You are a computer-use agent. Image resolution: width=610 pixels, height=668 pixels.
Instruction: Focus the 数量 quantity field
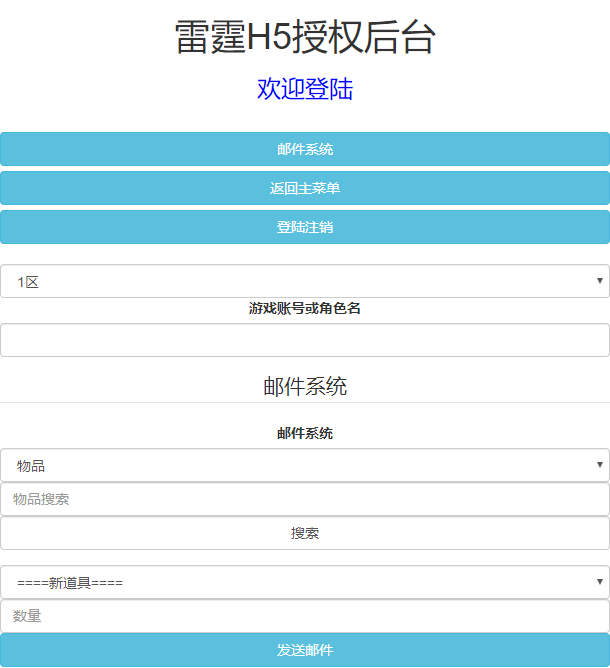click(305, 616)
